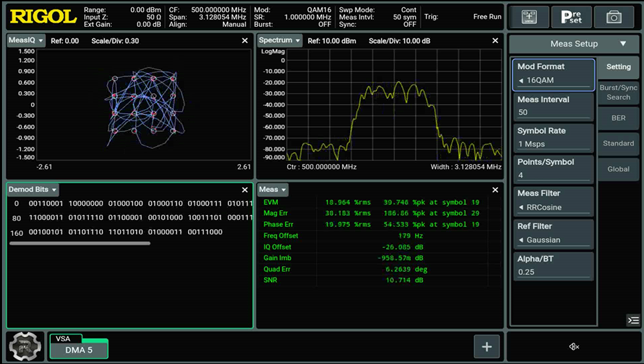Click the CF 500.000000 MHz status field

point(208,10)
